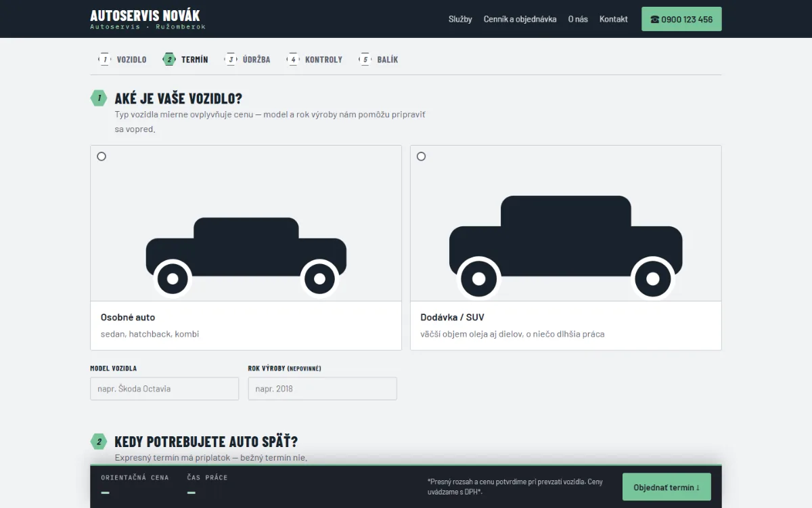Click the "Kedy potrebujete auto späť?" heading

click(206, 442)
